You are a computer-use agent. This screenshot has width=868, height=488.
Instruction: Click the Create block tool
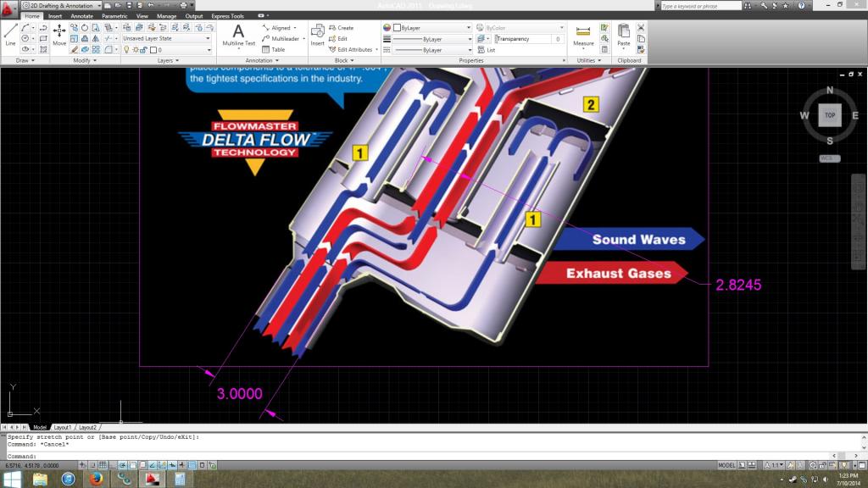click(x=341, y=28)
